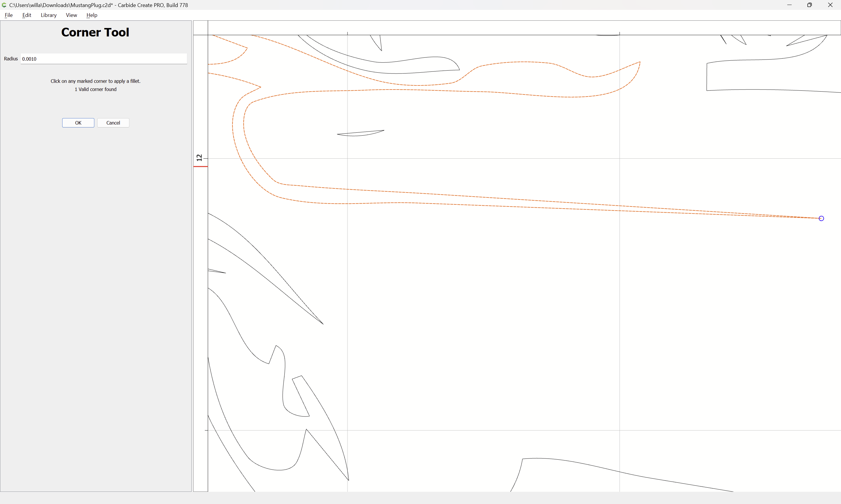Open the Help menu
Image resolution: width=841 pixels, height=504 pixels.
(92, 15)
